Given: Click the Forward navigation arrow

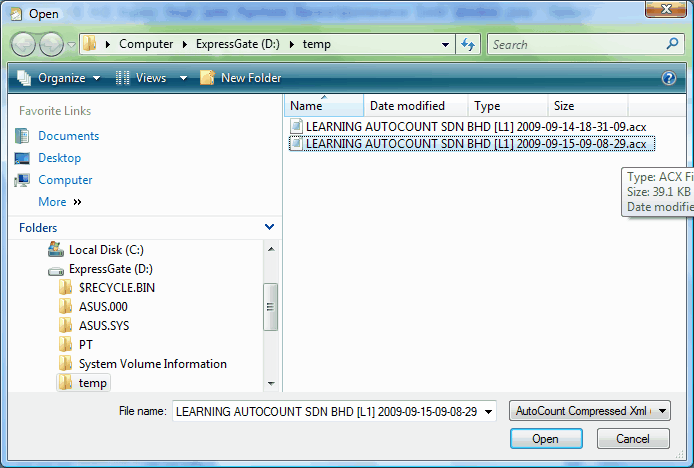Looking at the screenshot, I should click(x=51, y=44).
